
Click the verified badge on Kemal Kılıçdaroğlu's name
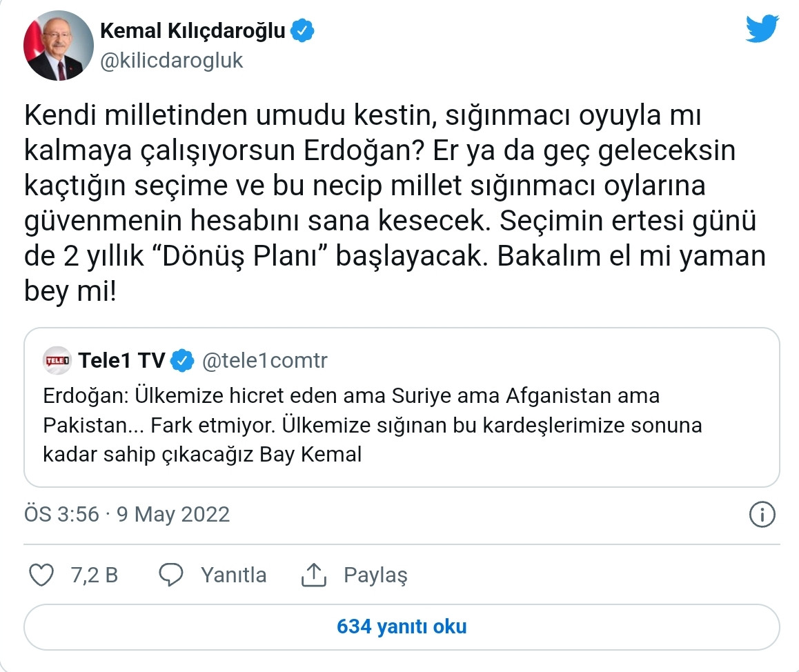302,30
